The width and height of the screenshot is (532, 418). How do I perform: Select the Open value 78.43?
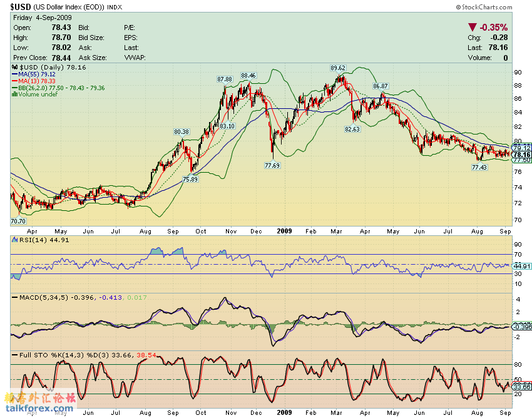click(x=61, y=28)
